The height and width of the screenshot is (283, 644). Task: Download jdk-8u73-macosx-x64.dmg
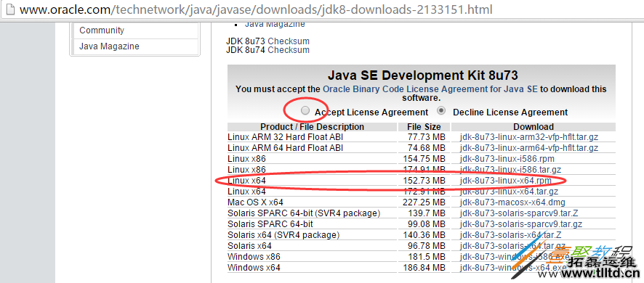coord(512,202)
